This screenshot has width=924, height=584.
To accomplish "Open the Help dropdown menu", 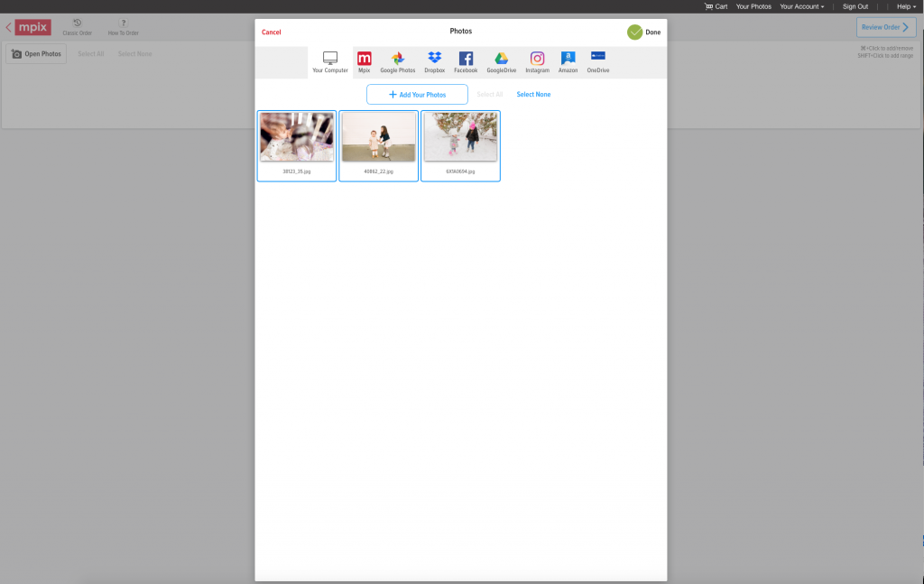I will (x=906, y=6).
